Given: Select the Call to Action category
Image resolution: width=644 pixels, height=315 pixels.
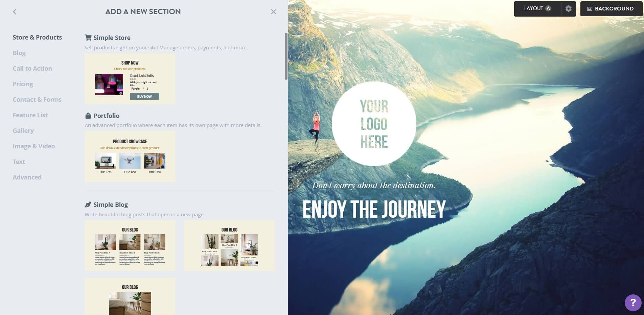Looking at the screenshot, I should pyautogui.click(x=32, y=68).
